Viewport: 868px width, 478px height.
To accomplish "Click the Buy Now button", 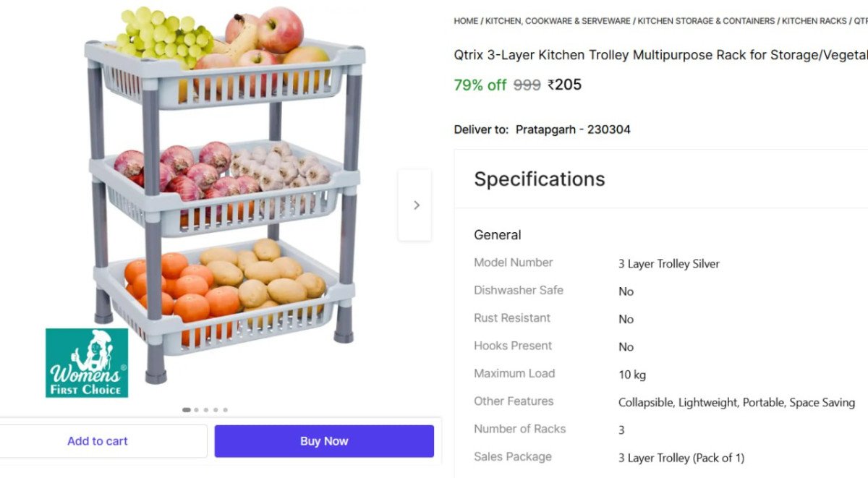I will point(324,441).
